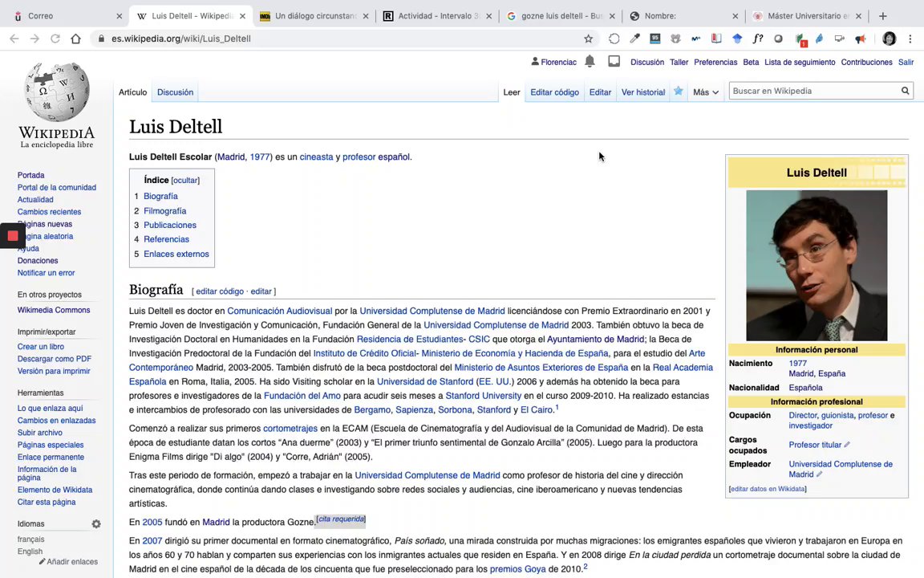This screenshot has width=924, height=578.
Task: Expand the Más dropdown menu
Action: tap(705, 92)
